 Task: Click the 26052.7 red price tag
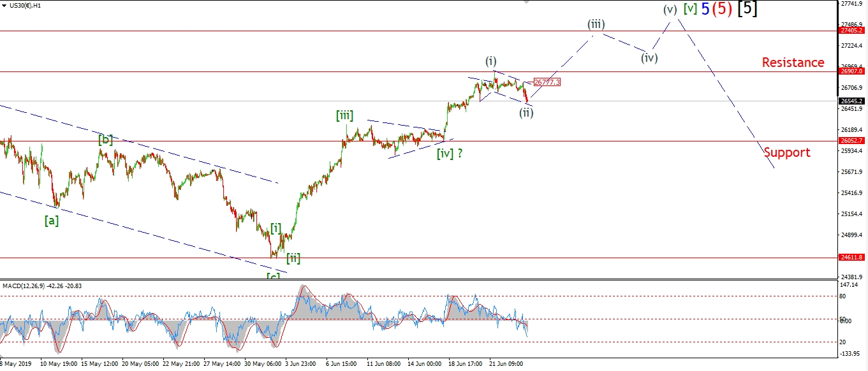click(852, 141)
